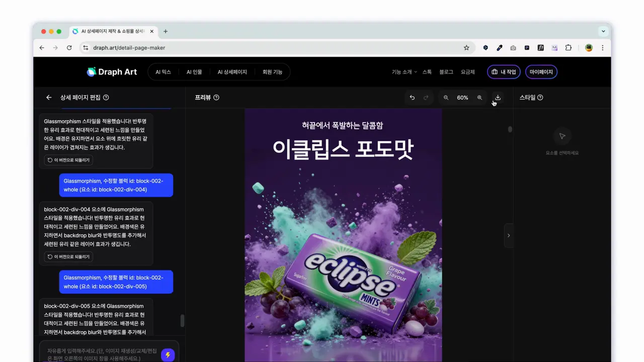Download the detail page using the download icon
This screenshot has height=362, width=644.
[x=498, y=97]
